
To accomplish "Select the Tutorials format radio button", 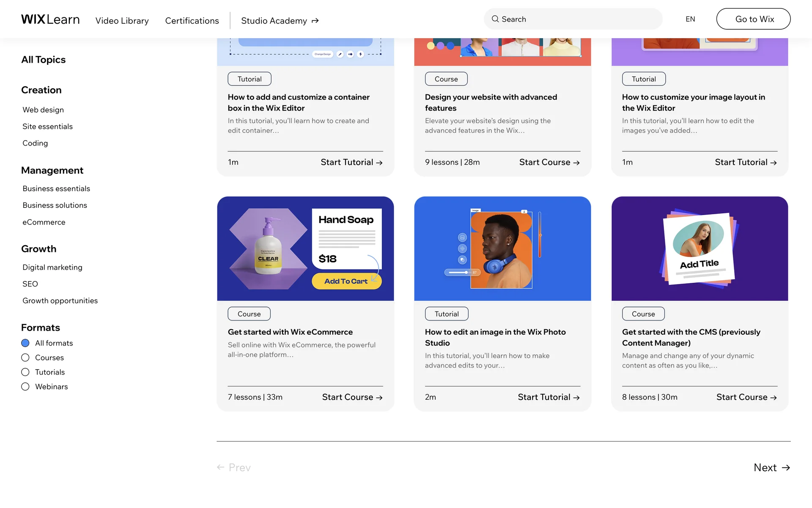I will [25, 372].
